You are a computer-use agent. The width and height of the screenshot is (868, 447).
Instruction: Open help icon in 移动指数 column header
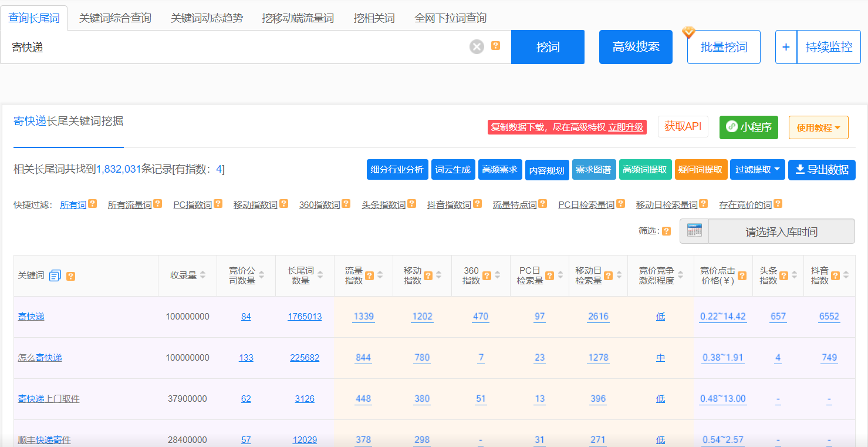428,275
